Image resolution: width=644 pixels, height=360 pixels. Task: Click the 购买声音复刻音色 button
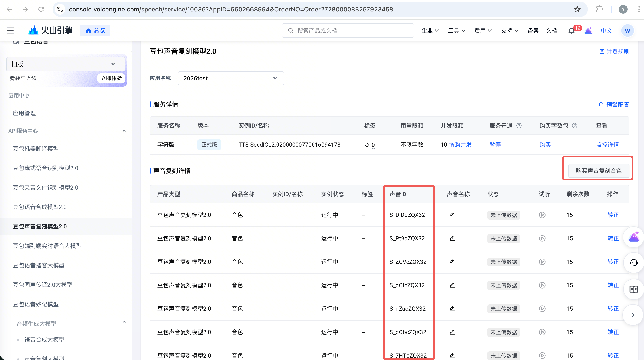point(599,171)
